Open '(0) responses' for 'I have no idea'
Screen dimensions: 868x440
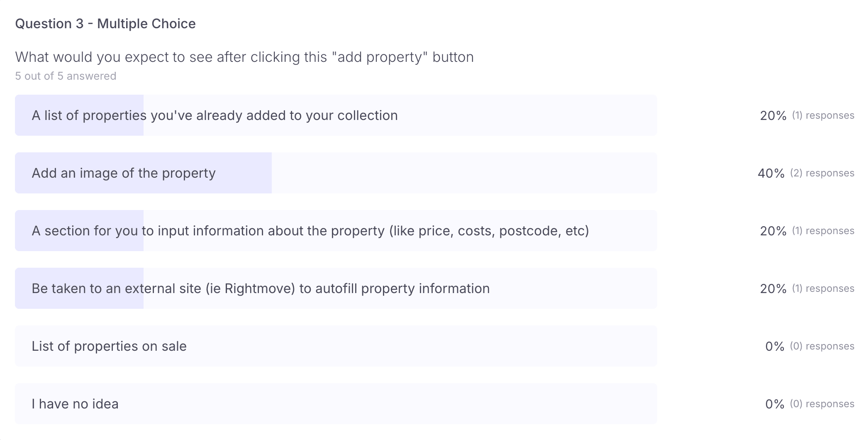[822, 404]
